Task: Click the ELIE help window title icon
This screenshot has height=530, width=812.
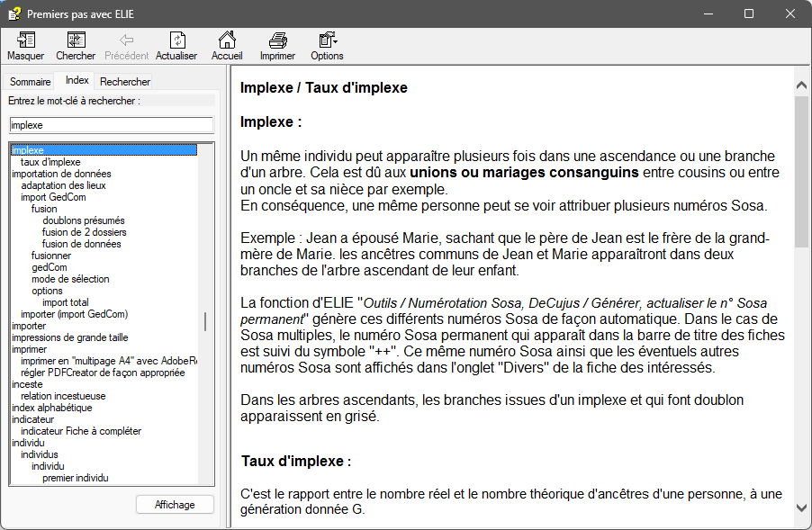Action: click(x=14, y=14)
